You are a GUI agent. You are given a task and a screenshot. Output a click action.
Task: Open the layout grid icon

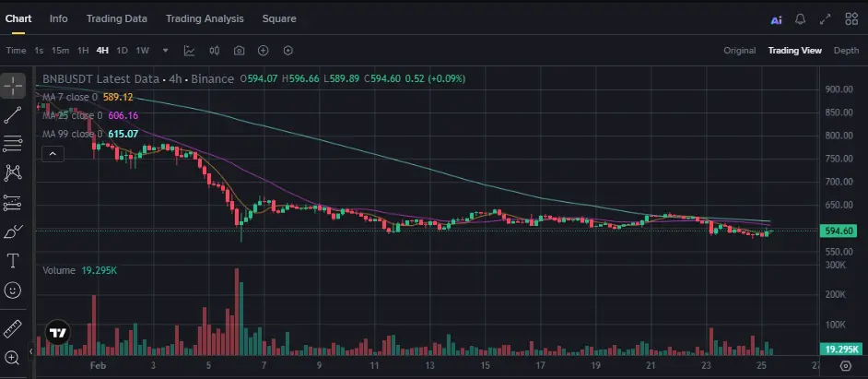tap(851, 18)
